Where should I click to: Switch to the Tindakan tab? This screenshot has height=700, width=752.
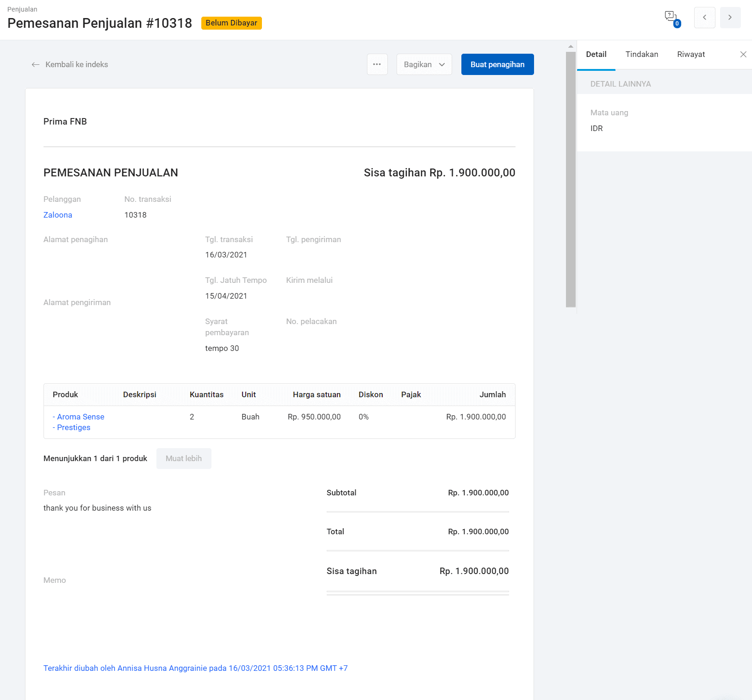tap(641, 54)
